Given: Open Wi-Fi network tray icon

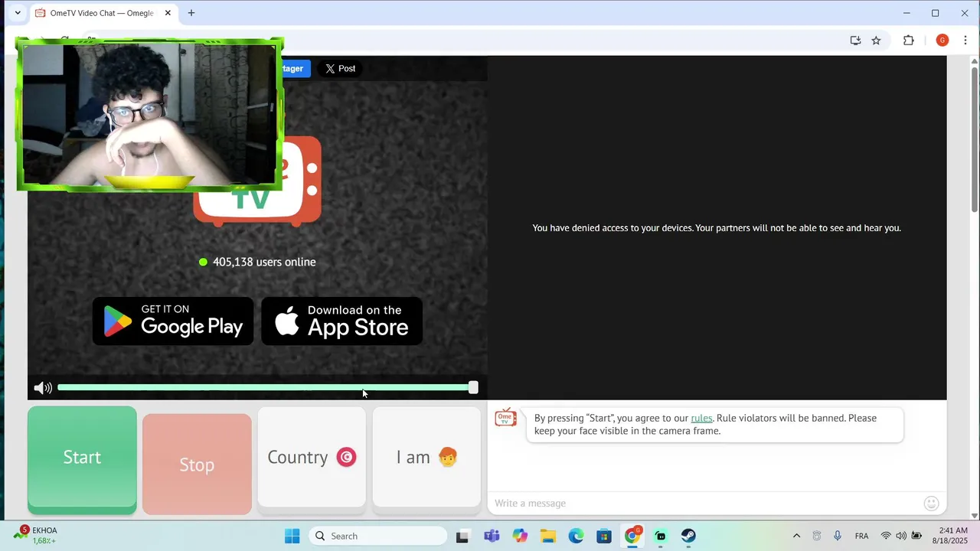Looking at the screenshot, I should pos(886,536).
